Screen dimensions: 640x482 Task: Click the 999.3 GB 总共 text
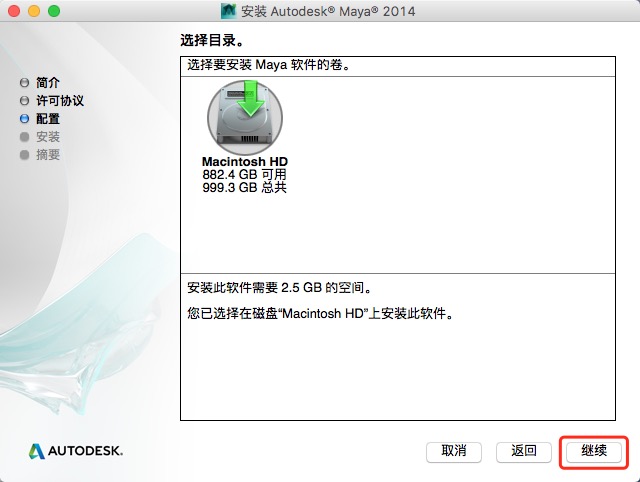point(244,187)
